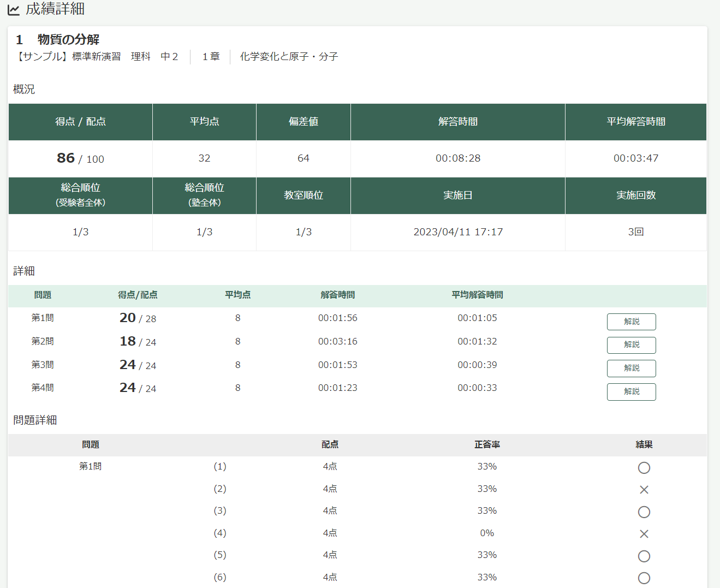Click the ○ result mark for question (5)
720x588 pixels.
(x=644, y=556)
